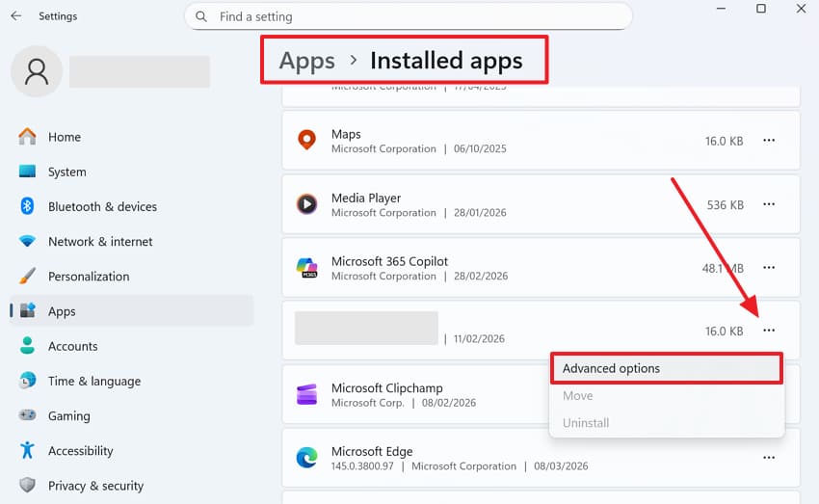
Task: Click the Maps app name
Action: coord(346,134)
